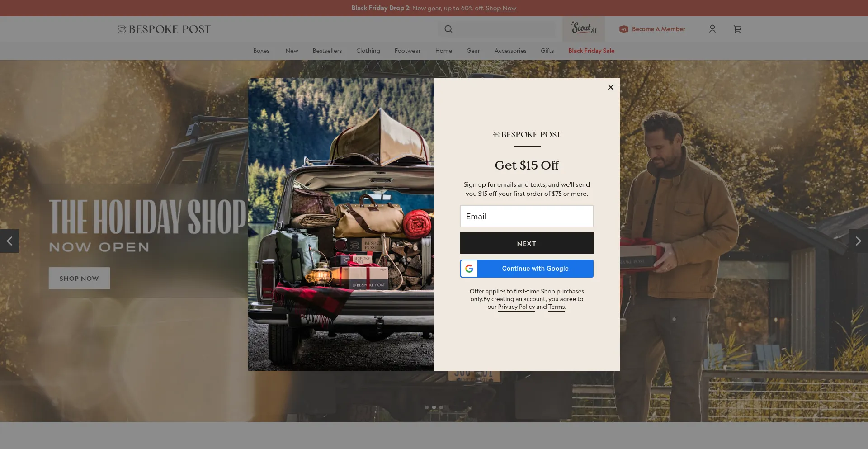Advance to next hero slide
The image size is (868, 449).
pyautogui.click(x=858, y=241)
